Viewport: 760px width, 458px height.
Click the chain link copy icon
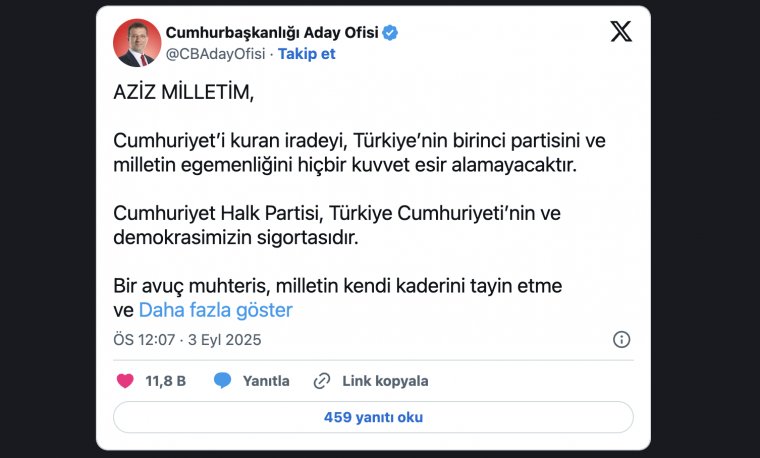point(322,381)
